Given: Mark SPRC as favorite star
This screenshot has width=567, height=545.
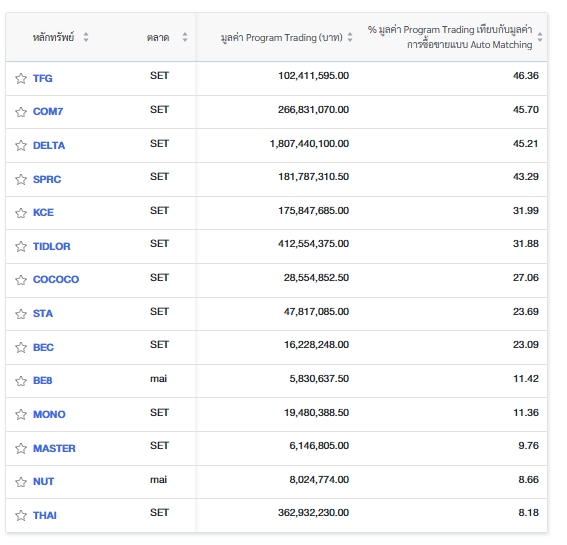Looking at the screenshot, I should coord(21,179).
